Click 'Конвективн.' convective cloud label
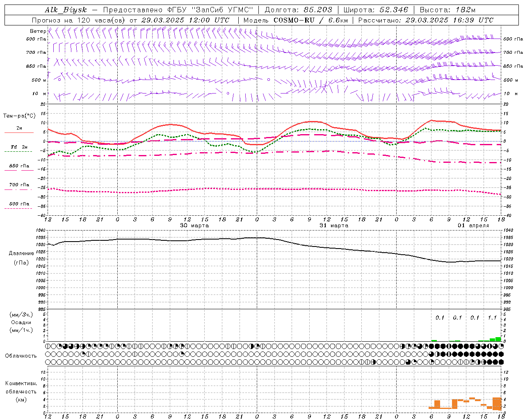Viewport: 525px width, 420px height. 21,383
